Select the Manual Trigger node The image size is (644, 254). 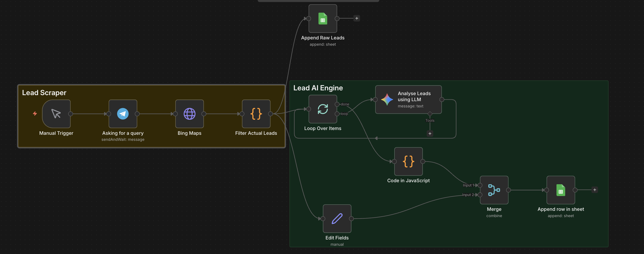(x=56, y=114)
